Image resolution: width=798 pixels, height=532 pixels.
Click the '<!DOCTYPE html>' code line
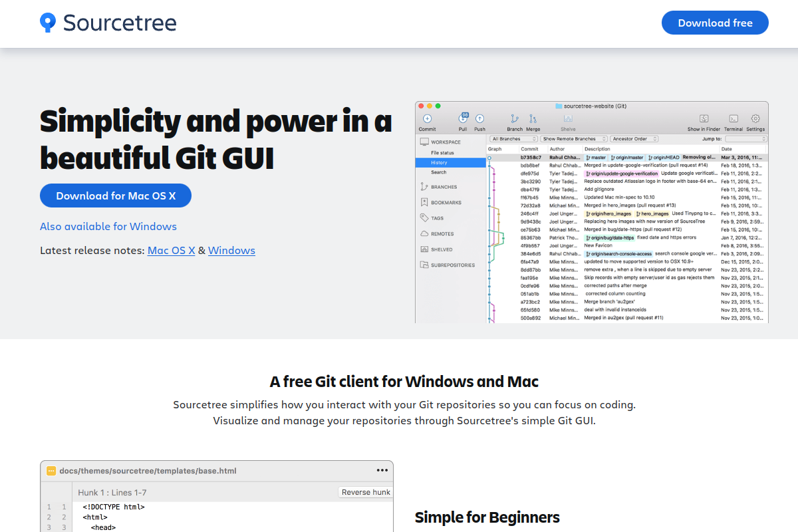[114, 507]
